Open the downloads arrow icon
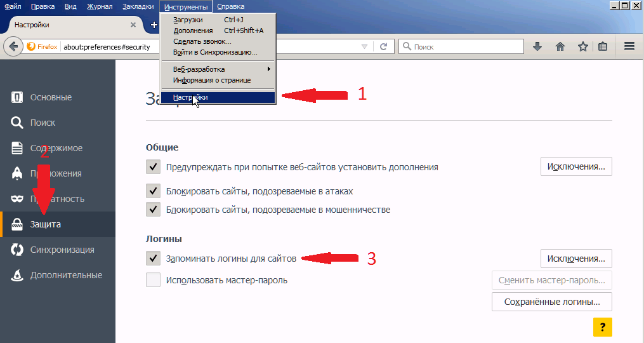Screen dimensions: 644x343 point(537,46)
